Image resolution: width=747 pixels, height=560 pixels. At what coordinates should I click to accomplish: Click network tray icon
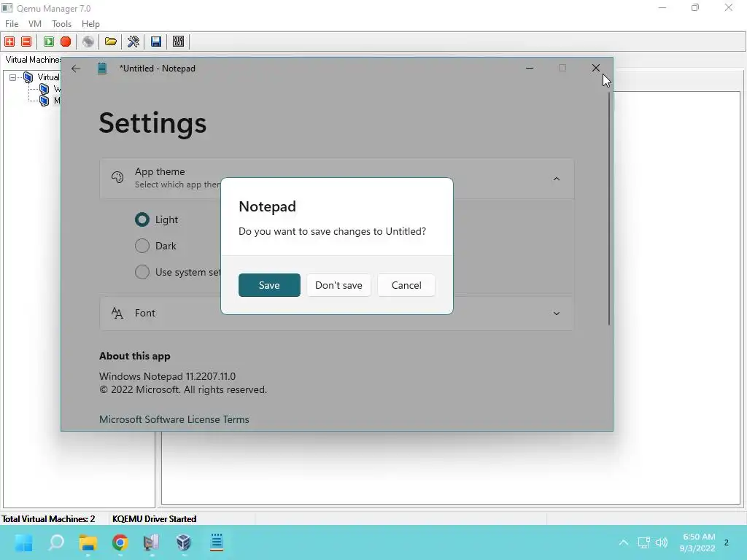pos(643,542)
